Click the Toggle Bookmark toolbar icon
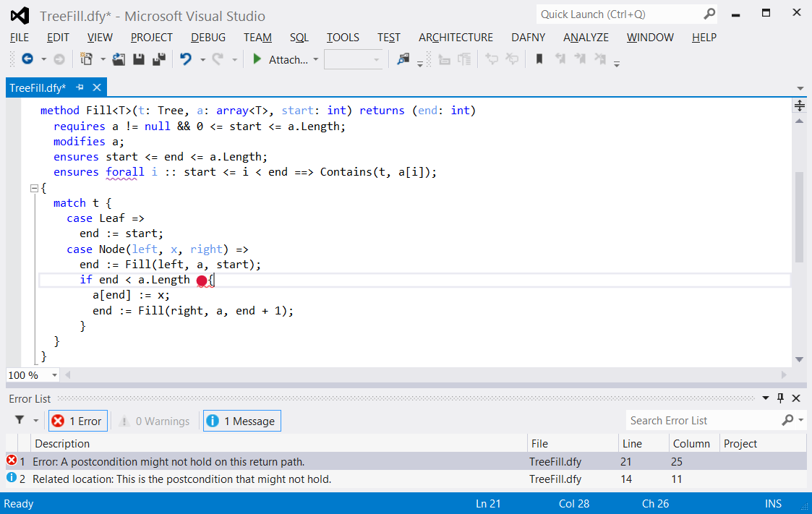The height and width of the screenshot is (514, 812). [539, 60]
